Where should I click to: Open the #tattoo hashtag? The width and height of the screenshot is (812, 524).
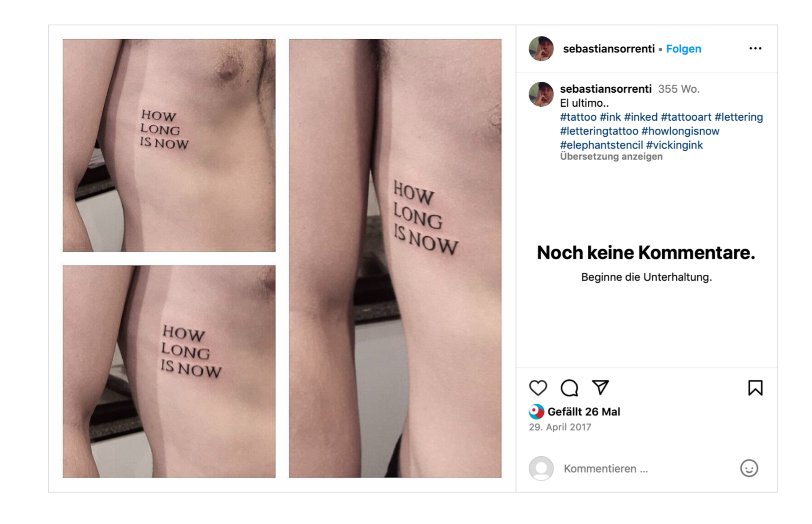(x=578, y=117)
